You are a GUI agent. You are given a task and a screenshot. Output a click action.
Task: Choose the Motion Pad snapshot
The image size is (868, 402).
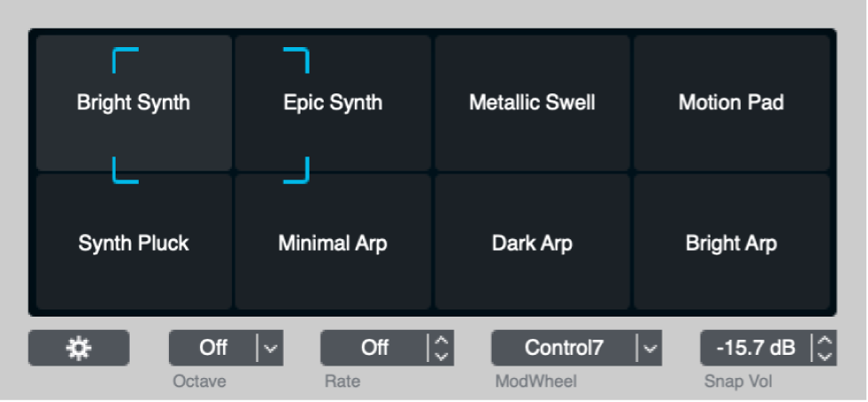731,103
